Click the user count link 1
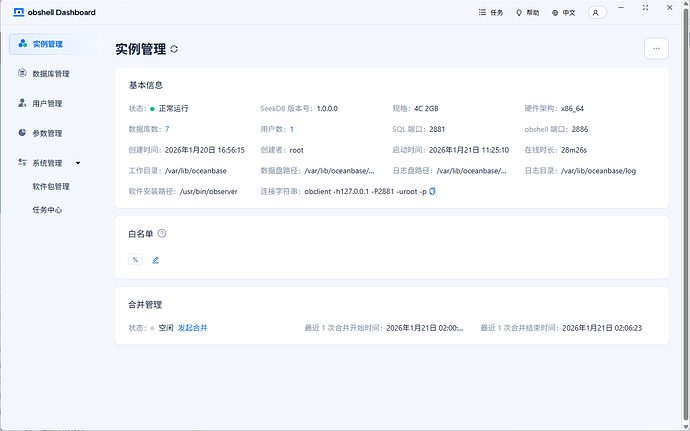Screen dimensions: 690x431 pos(292,129)
